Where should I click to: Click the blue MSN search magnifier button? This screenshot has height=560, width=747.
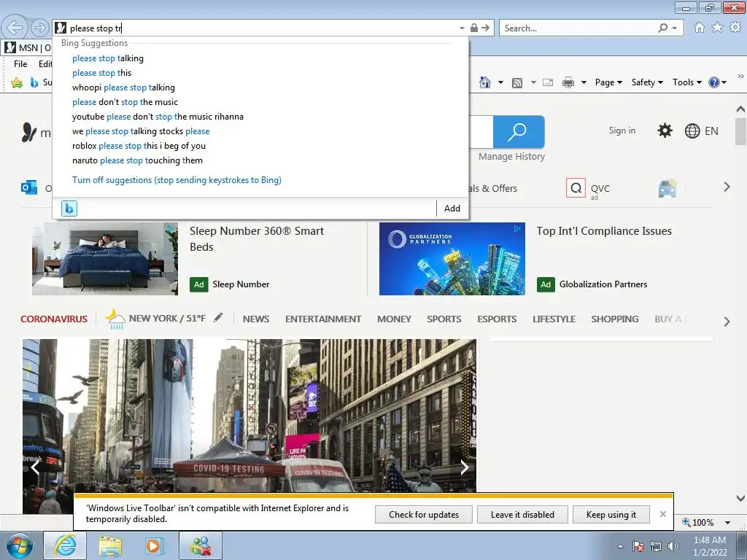click(519, 131)
